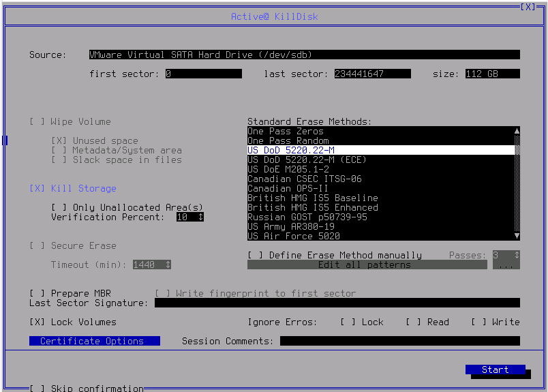Select US DoD 5220.22-M erase method

pos(381,150)
